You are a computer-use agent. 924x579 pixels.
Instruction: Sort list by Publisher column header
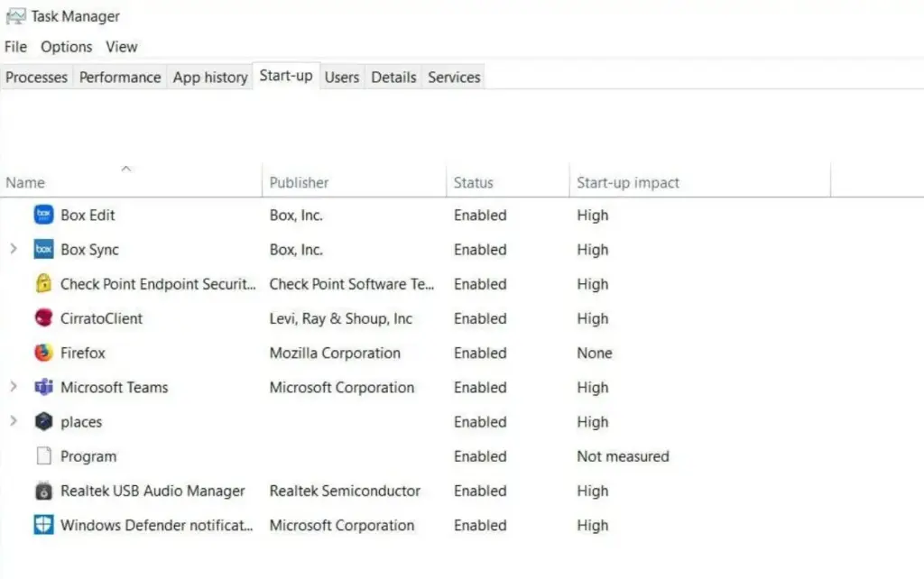(x=300, y=183)
